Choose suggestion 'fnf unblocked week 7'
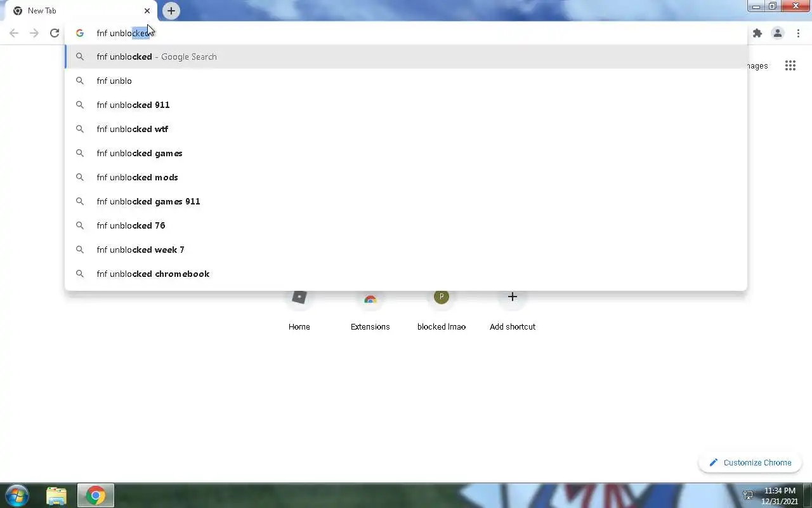Screen dimensions: 812x508 click(406, 250)
